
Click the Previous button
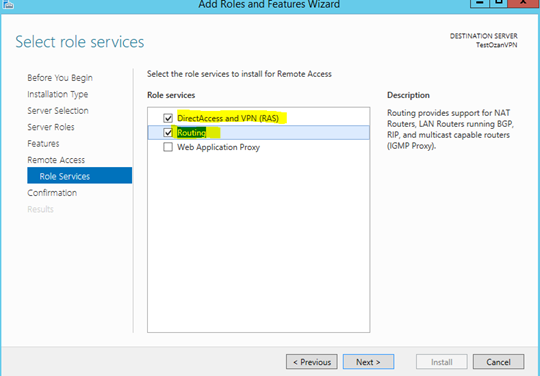312,362
